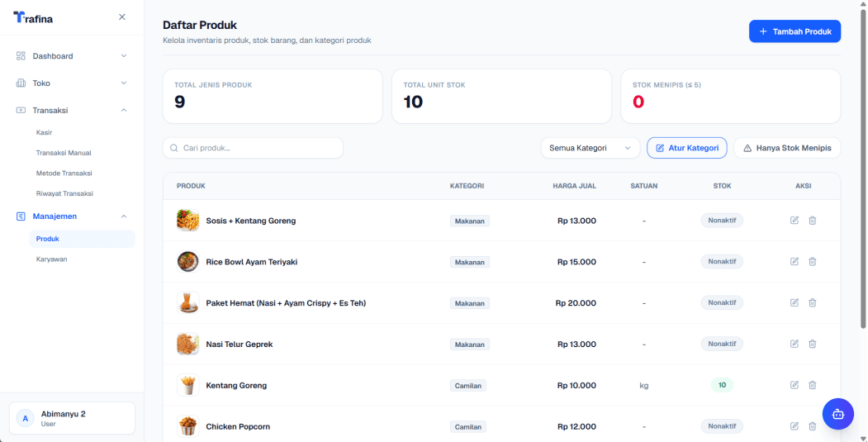868x442 pixels.
Task: Expand the Toko menu chevron
Action: pos(124,83)
